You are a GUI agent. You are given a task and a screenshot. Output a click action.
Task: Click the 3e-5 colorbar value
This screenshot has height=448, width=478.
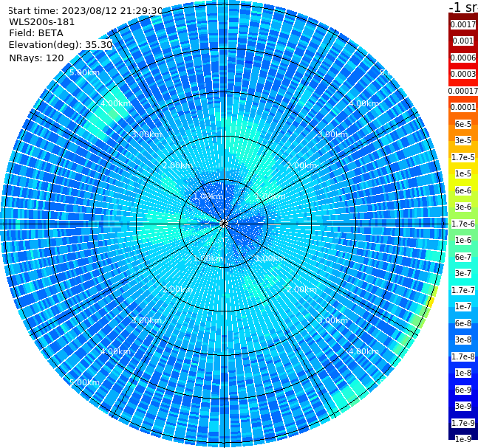463,140
